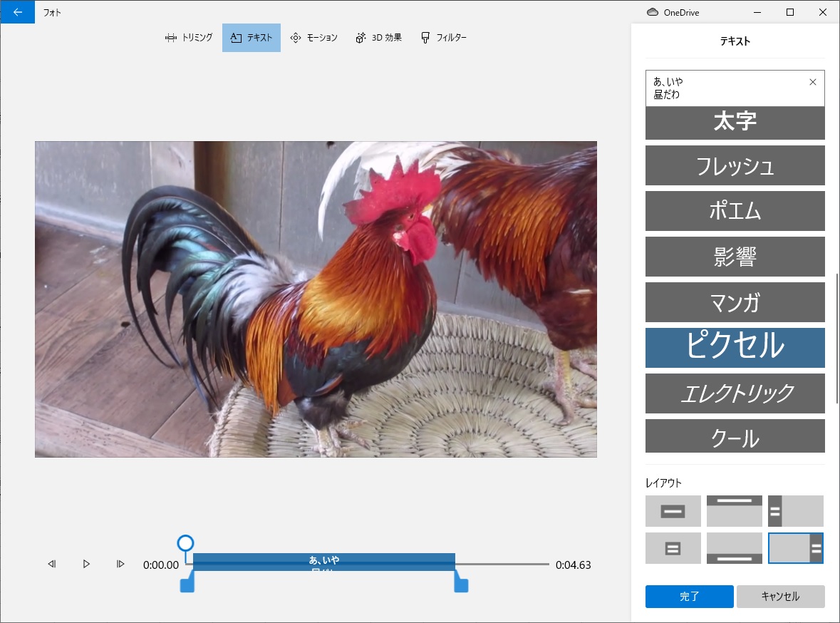The image size is (840, 623).
Task: Choose the クール text style
Action: (735, 436)
